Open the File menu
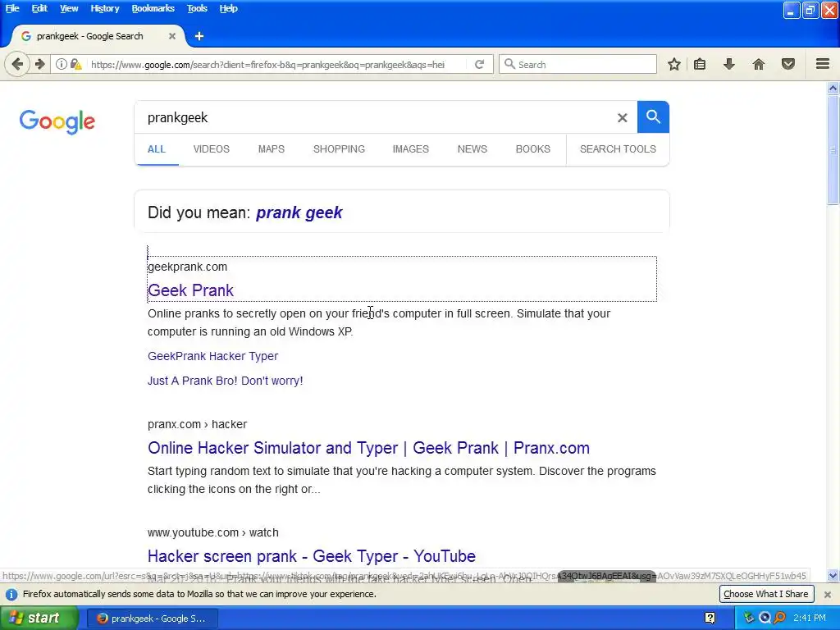The height and width of the screenshot is (630, 840). [x=12, y=8]
